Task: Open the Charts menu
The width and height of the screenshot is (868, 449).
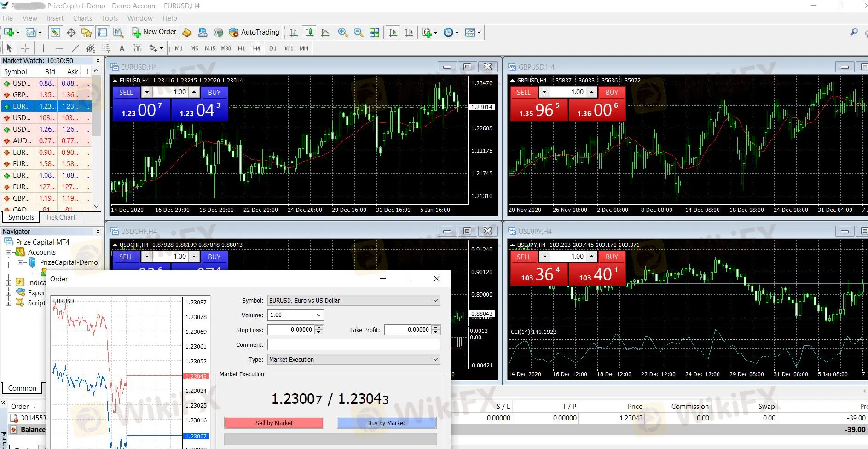Action: coord(82,18)
